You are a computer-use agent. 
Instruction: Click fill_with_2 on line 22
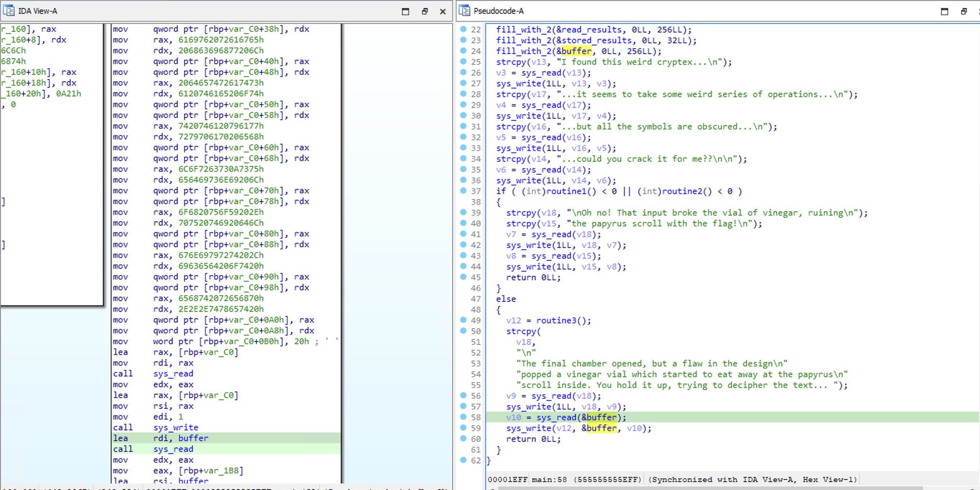(523, 30)
